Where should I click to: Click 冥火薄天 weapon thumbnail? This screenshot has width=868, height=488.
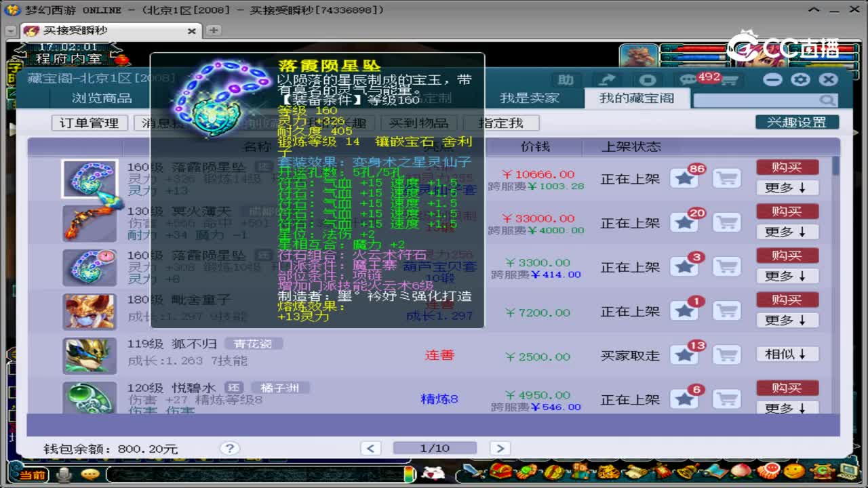click(x=90, y=223)
